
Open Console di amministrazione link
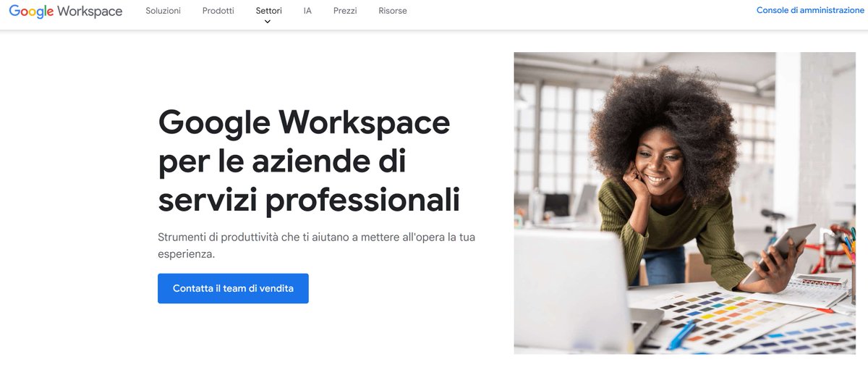(x=810, y=11)
